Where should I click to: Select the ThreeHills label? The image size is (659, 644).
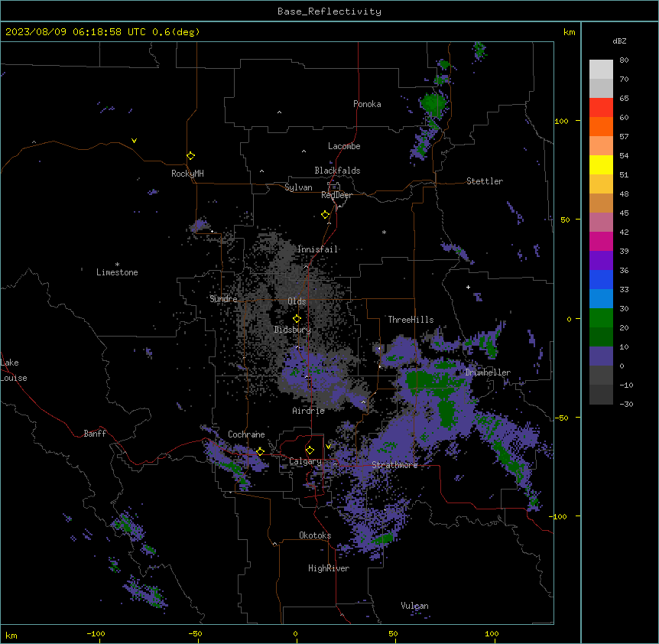pos(411,320)
